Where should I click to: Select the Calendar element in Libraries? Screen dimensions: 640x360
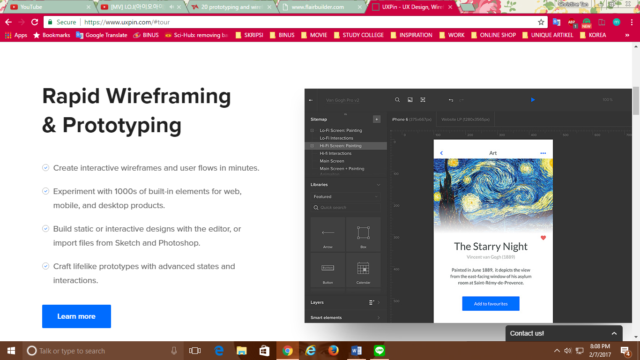(363, 270)
